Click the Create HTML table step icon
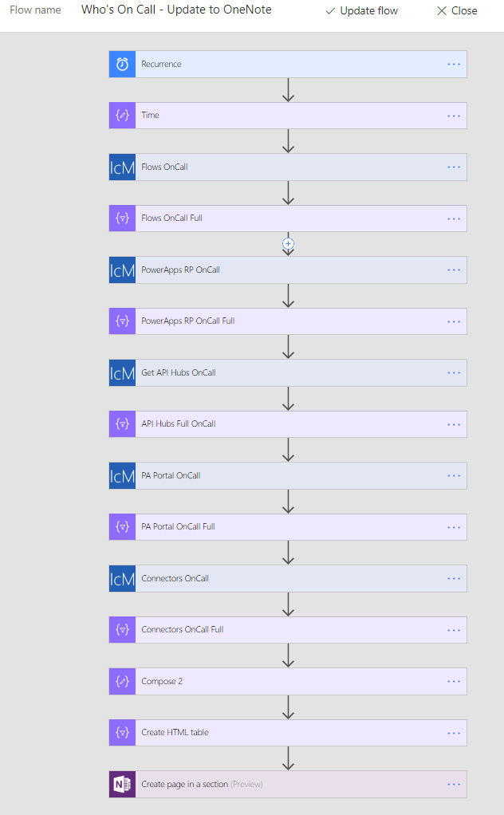Image resolution: width=504 pixels, height=815 pixels. coord(122,733)
